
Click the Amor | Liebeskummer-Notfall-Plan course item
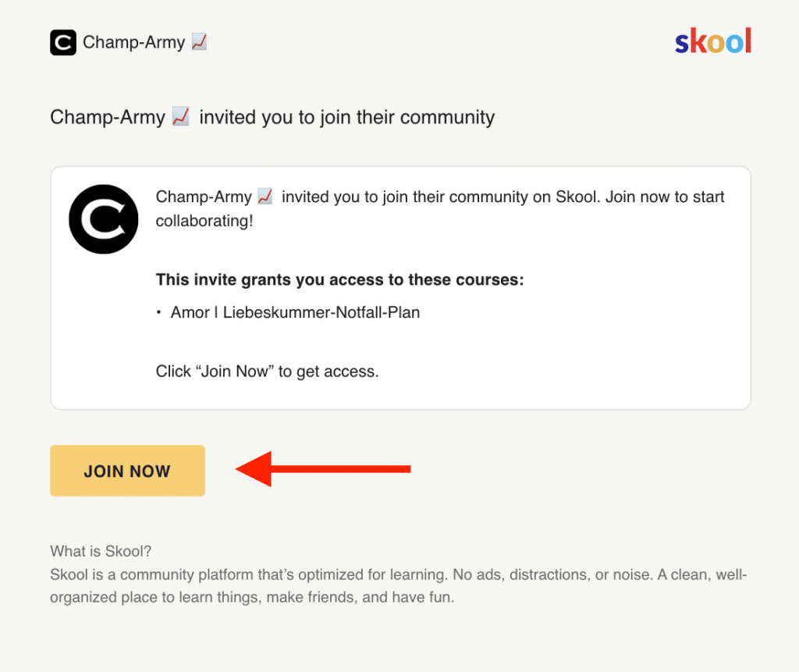(x=295, y=312)
